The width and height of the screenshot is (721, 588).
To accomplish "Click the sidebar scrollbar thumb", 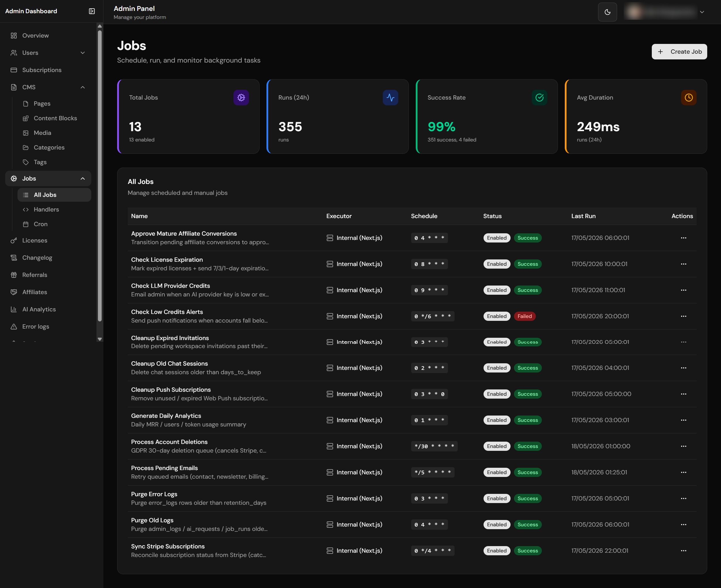I will tap(100, 175).
